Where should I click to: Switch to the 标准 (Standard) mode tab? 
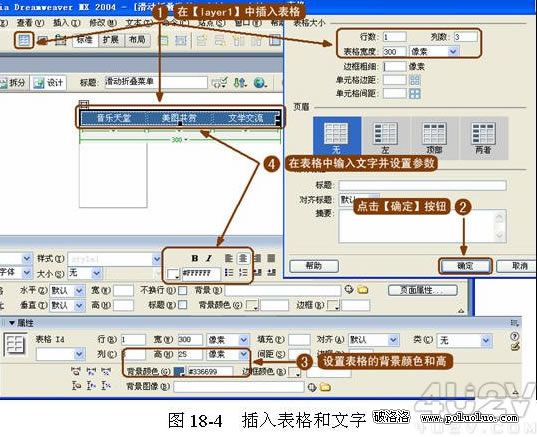tap(85, 40)
